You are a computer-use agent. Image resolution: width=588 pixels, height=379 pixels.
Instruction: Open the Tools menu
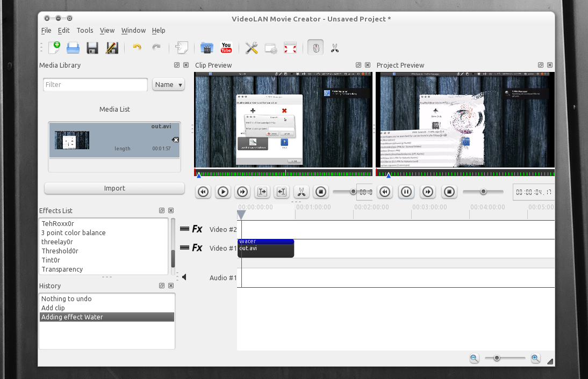point(85,31)
